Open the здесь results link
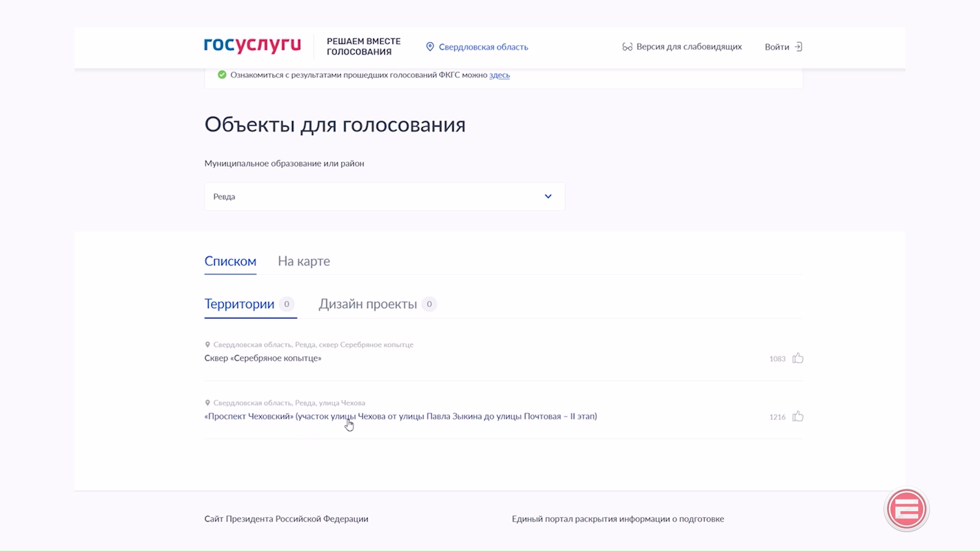980x551 pixels. tap(499, 75)
